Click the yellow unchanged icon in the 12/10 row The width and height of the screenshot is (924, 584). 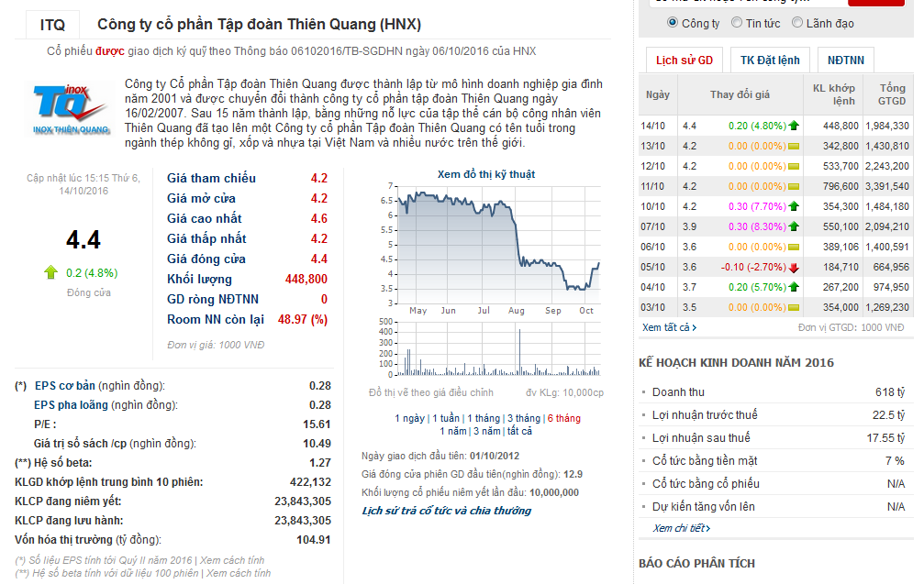pyautogui.click(x=794, y=167)
